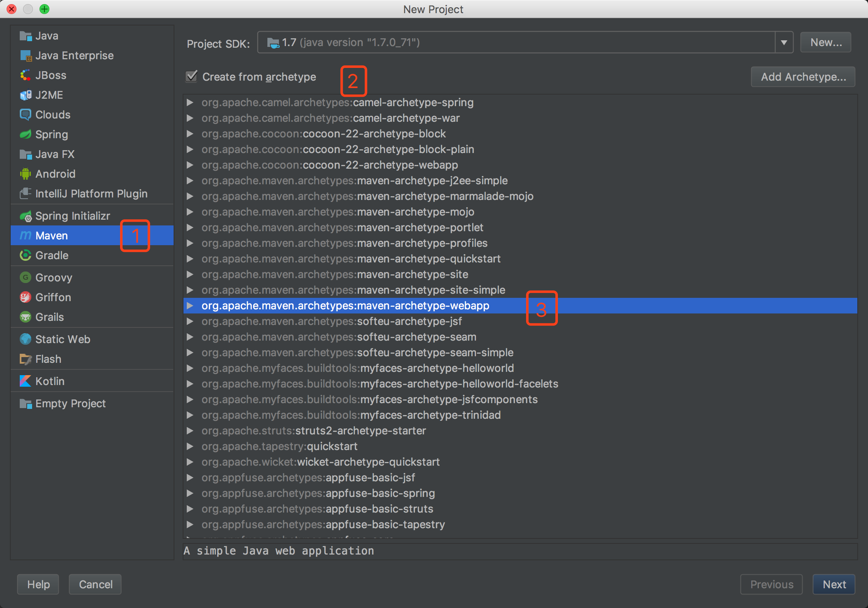Click the Maven 'm' icon

26,236
